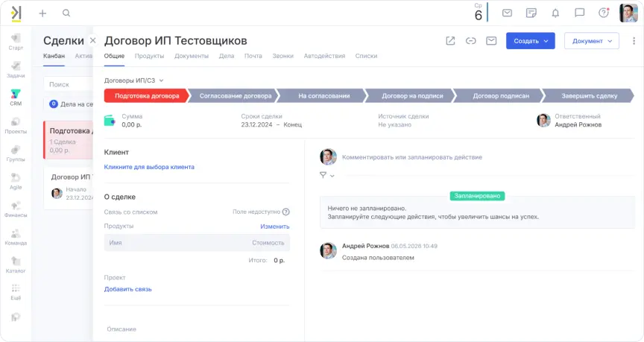
Task: Open CRM in the left sidebar
Action: (16, 98)
